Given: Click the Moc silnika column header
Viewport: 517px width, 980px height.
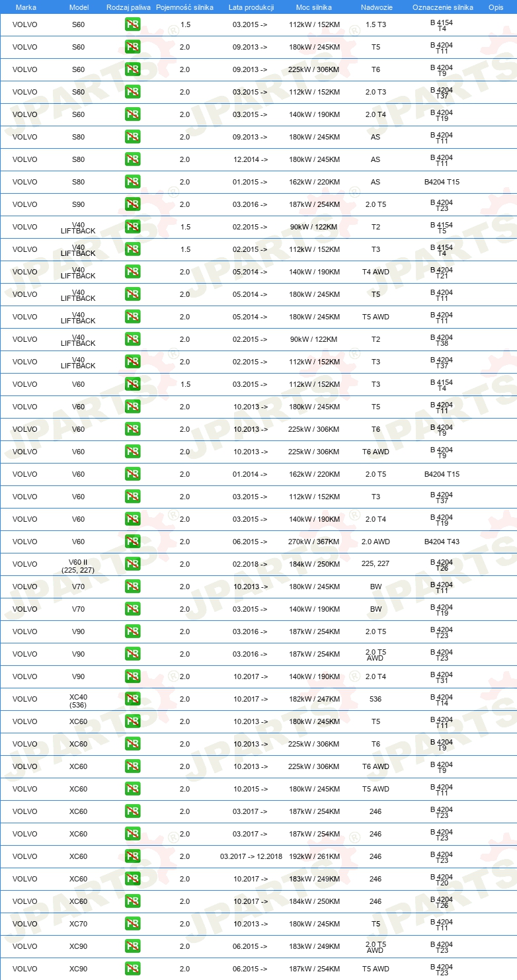Looking at the screenshot, I should pos(314,7).
